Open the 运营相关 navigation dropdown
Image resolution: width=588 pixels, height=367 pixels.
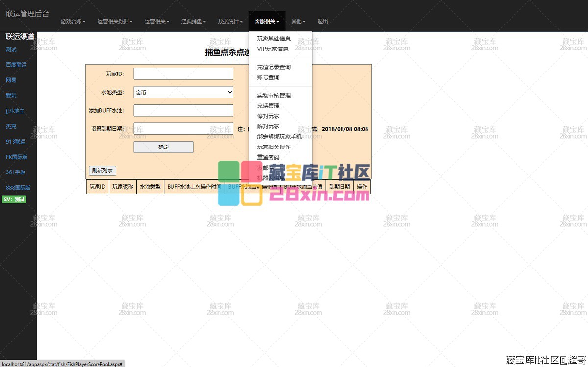[157, 22]
